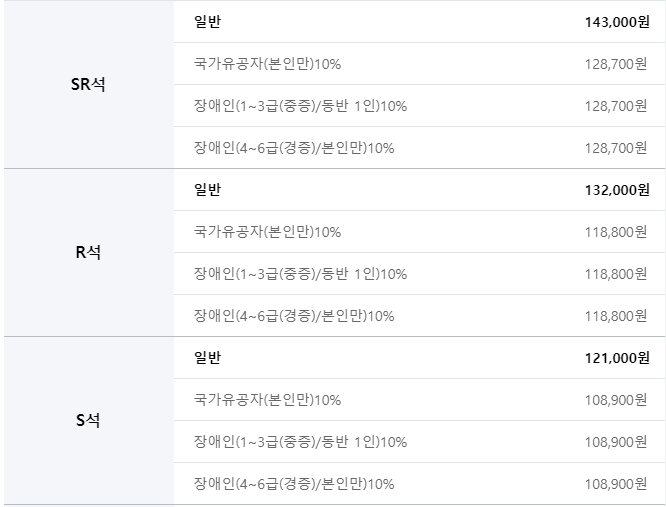This screenshot has width=666, height=507.
Task: Click 132,000원 price for R석
Action: pyautogui.click(x=617, y=190)
